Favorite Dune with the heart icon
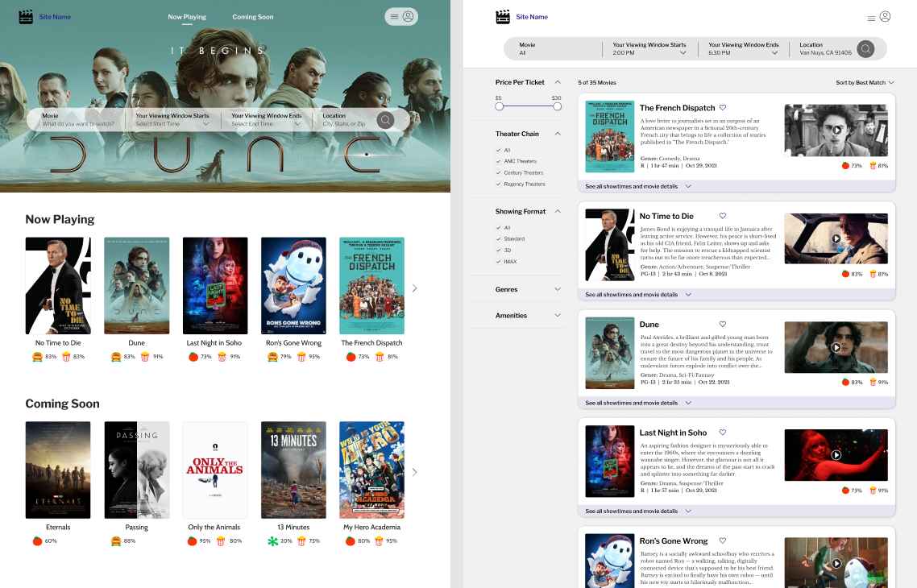Image resolution: width=917 pixels, height=588 pixels. [723, 324]
